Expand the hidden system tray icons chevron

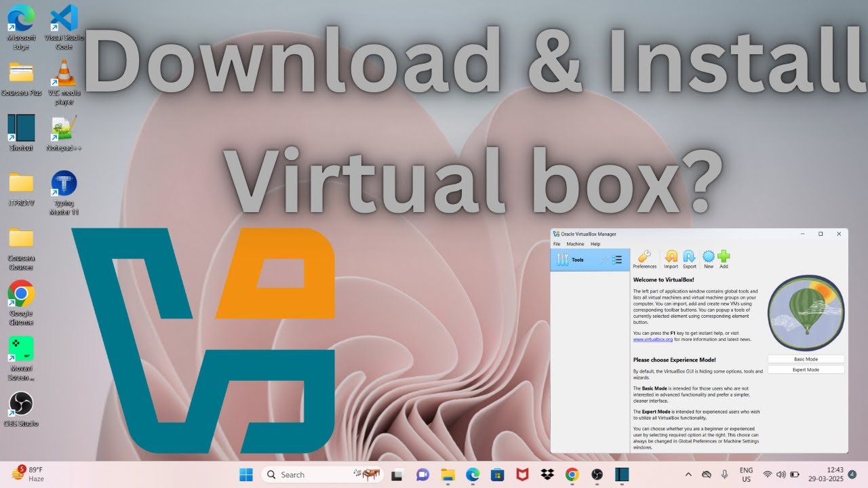point(689,474)
